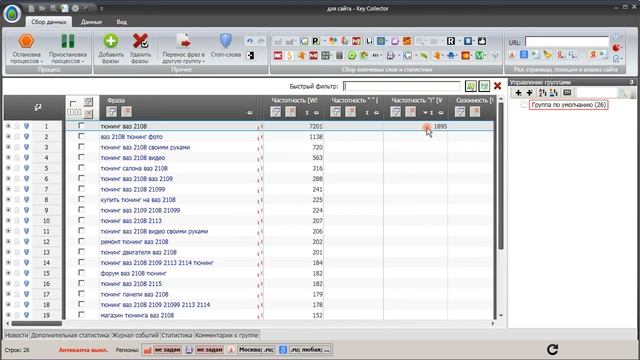Check the box for 'тюнинг салона ваз 2108'
This screenshot has width=640, height=360.
(81, 168)
